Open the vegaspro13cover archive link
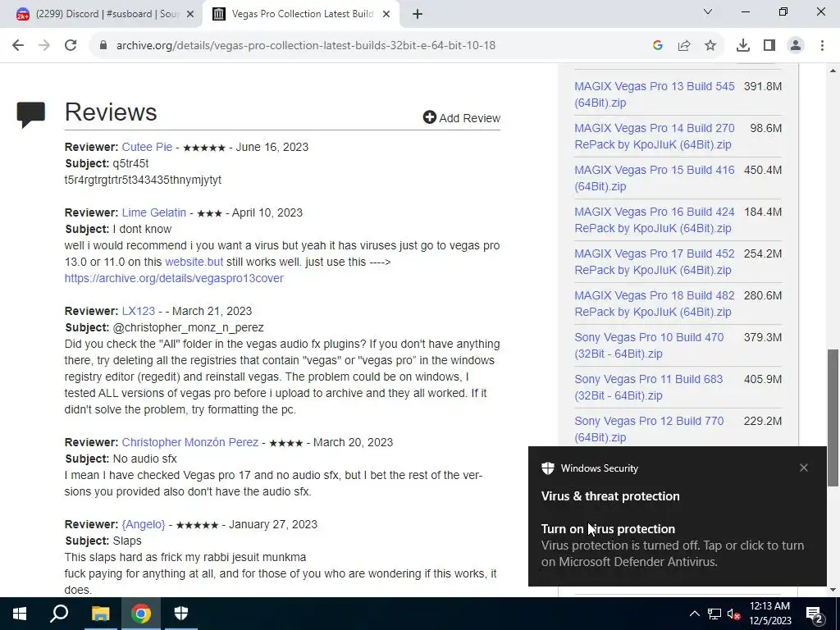 pyautogui.click(x=174, y=278)
